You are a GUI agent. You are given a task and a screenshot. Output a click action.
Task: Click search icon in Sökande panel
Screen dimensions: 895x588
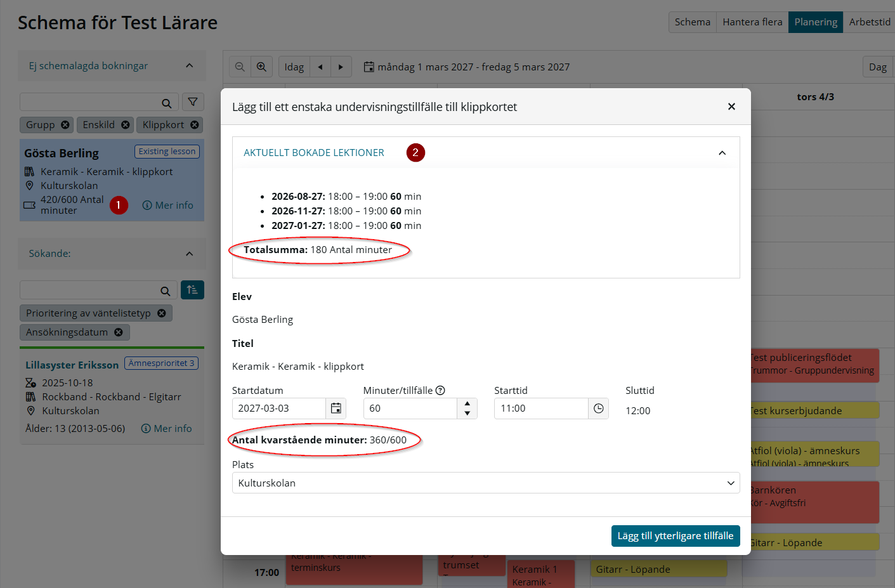point(165,291)
